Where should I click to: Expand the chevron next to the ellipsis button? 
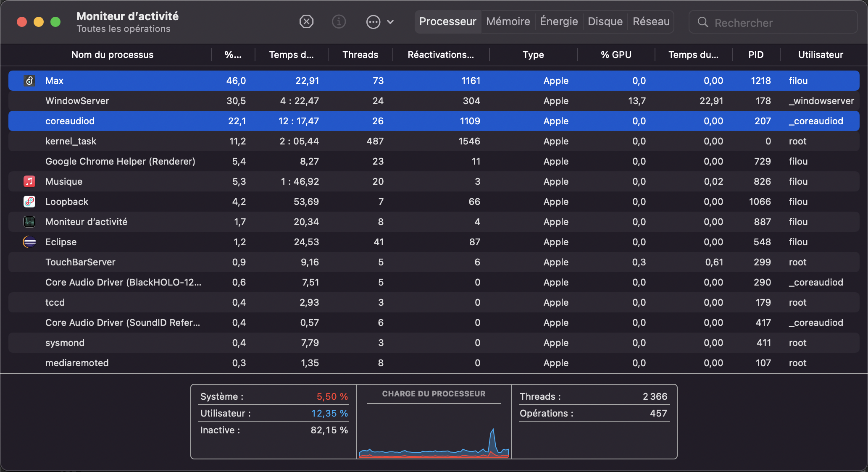pyautogui.click(x=390, y=22)
